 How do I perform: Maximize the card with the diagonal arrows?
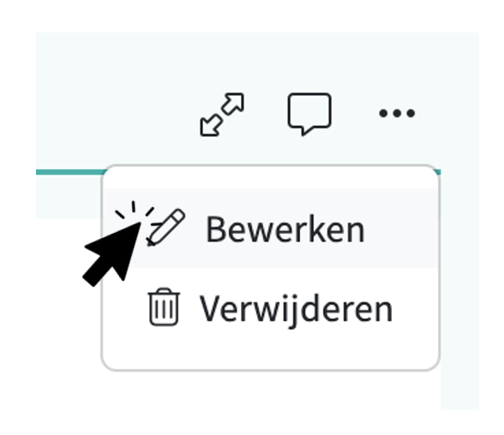click(222, 115)
